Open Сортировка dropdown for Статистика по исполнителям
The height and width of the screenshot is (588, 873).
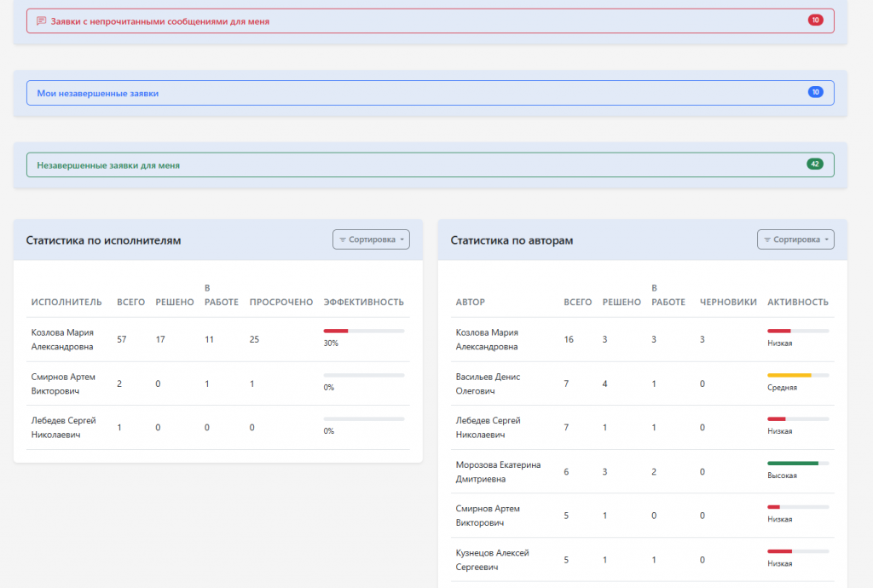point(371,240)
